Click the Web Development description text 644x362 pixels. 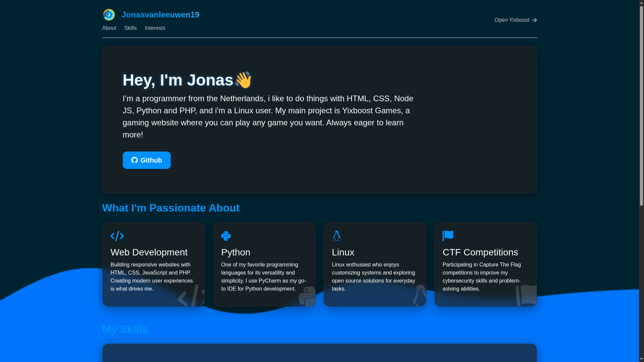click(x=152, y=277)
